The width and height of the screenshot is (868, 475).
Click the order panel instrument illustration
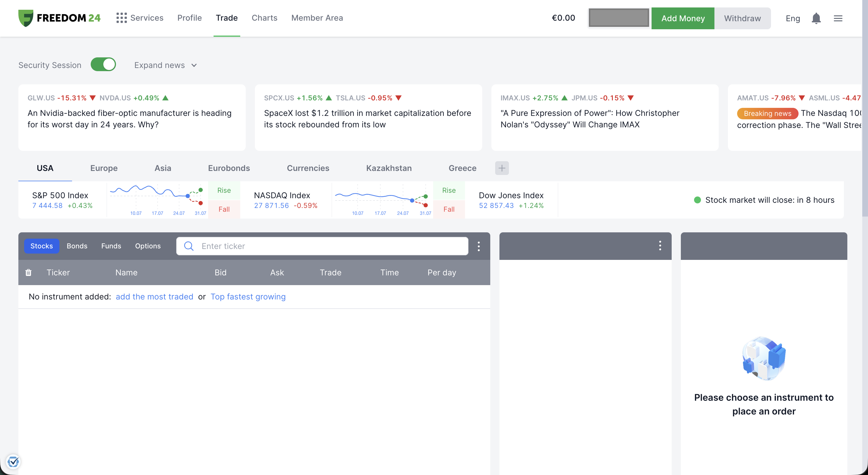(764, 358)
